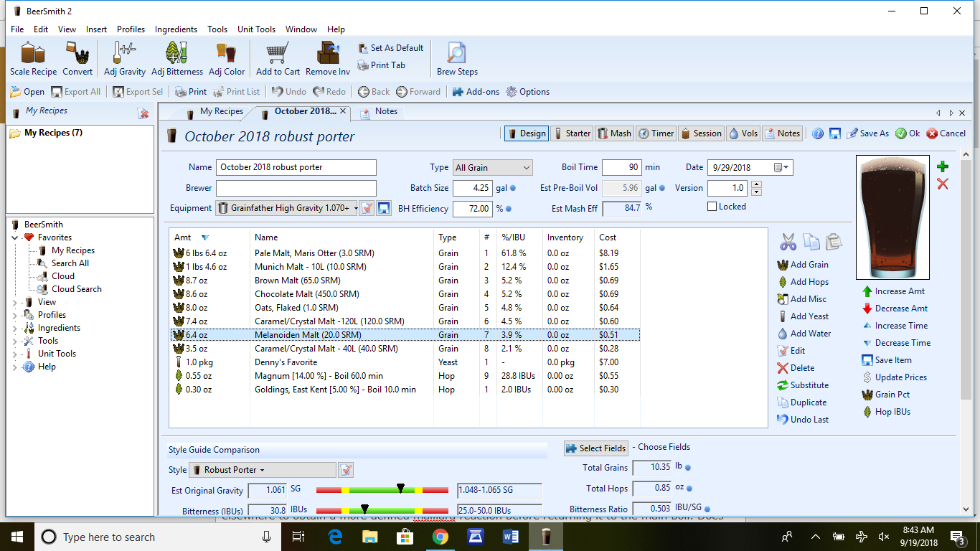Open Adj Gravity tool

[x=124, y=58]
